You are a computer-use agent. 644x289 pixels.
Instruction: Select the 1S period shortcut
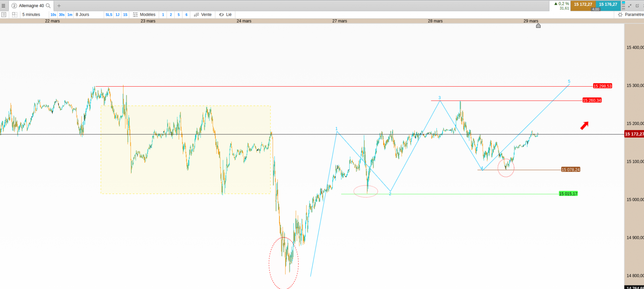[125, 15]
